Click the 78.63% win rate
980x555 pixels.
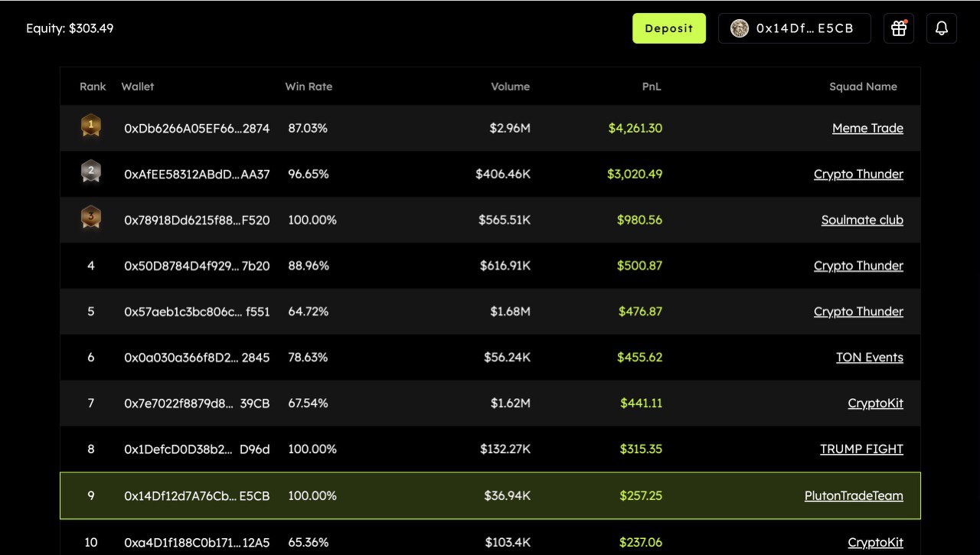(308, 357)
